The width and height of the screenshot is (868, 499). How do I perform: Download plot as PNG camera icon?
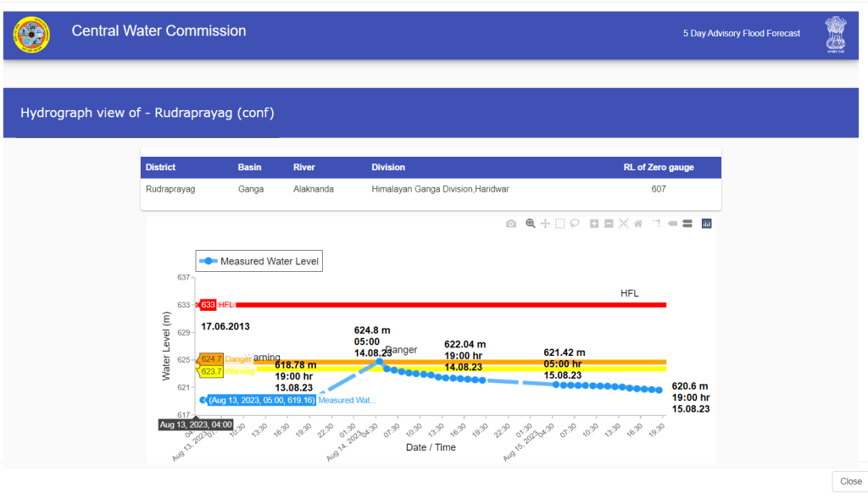(x=510, y=224)
